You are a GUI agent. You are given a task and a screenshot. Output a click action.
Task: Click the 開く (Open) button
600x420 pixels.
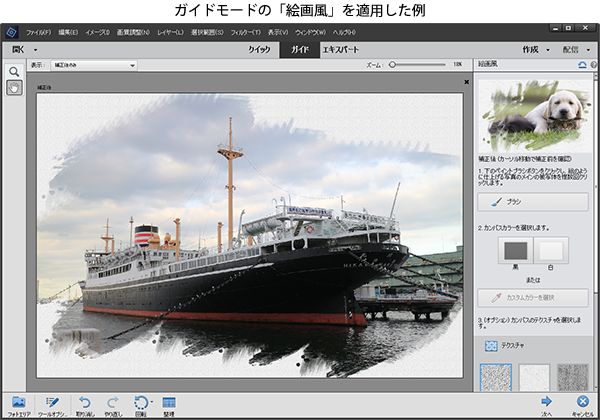tap(18, 50)
